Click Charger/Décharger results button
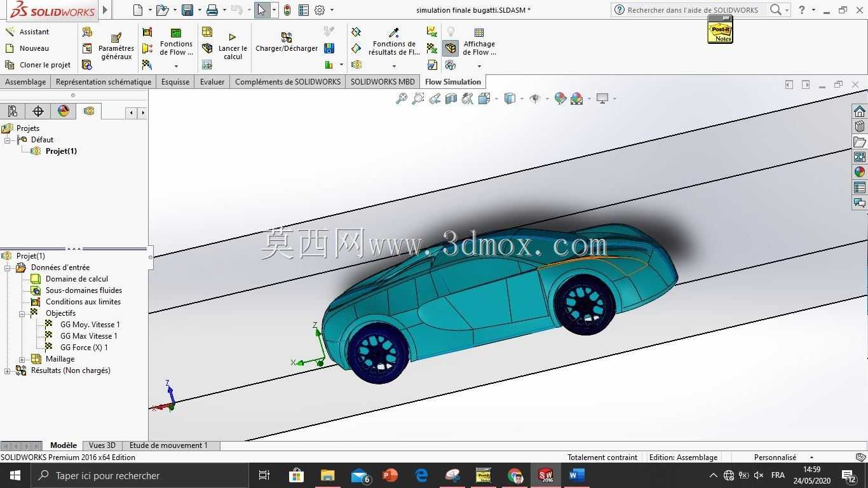The height and width of the screenshot is (488, 868). 287,43
